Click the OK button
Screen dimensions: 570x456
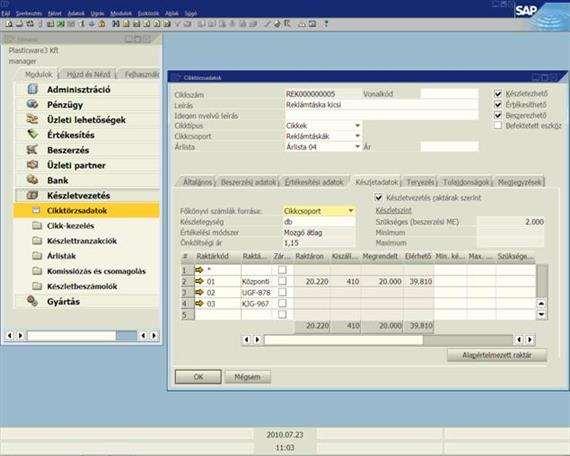click(198, 377)
